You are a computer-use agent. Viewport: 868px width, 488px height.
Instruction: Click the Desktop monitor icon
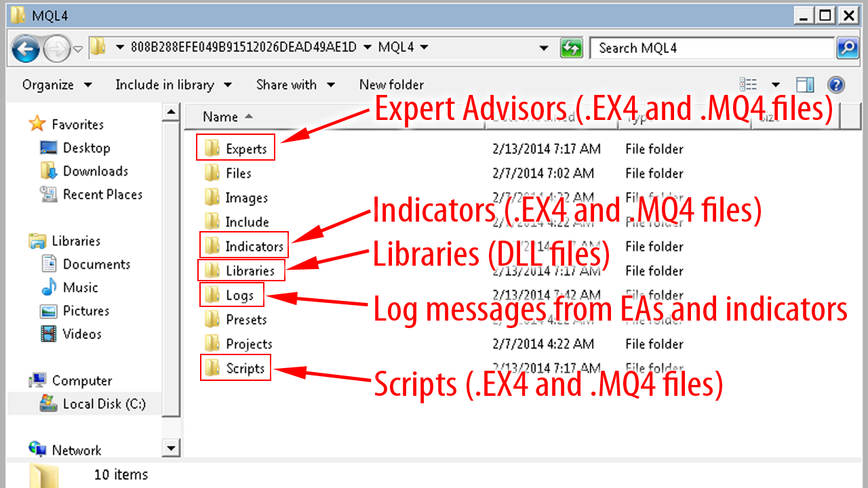click(x=48, y=148)
